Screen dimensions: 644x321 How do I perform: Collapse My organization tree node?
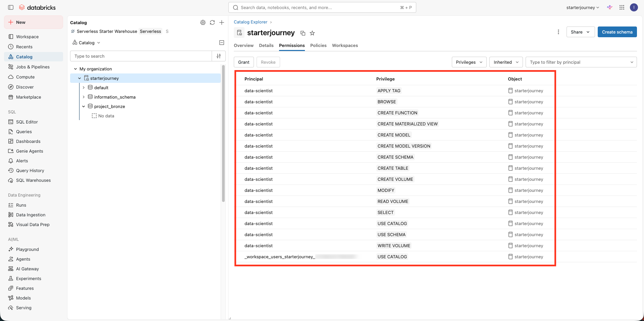(x=75, y=69)
